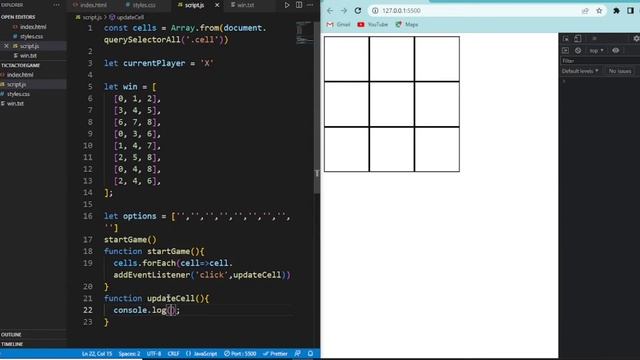The height and width of the screenshot is (360, 640).
Task: Open index.html under Open Editors
Action: click(x=33, y=27)
